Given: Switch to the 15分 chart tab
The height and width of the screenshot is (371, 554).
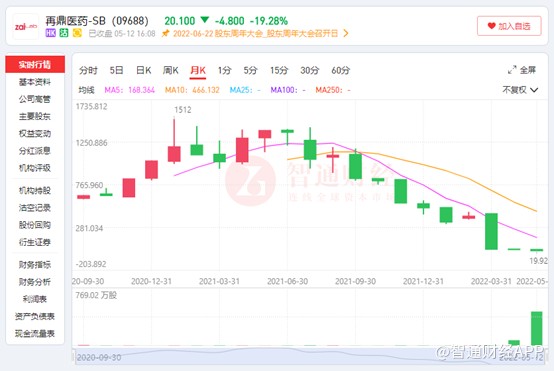Looking at the screenshot, I should click(279, 70).
